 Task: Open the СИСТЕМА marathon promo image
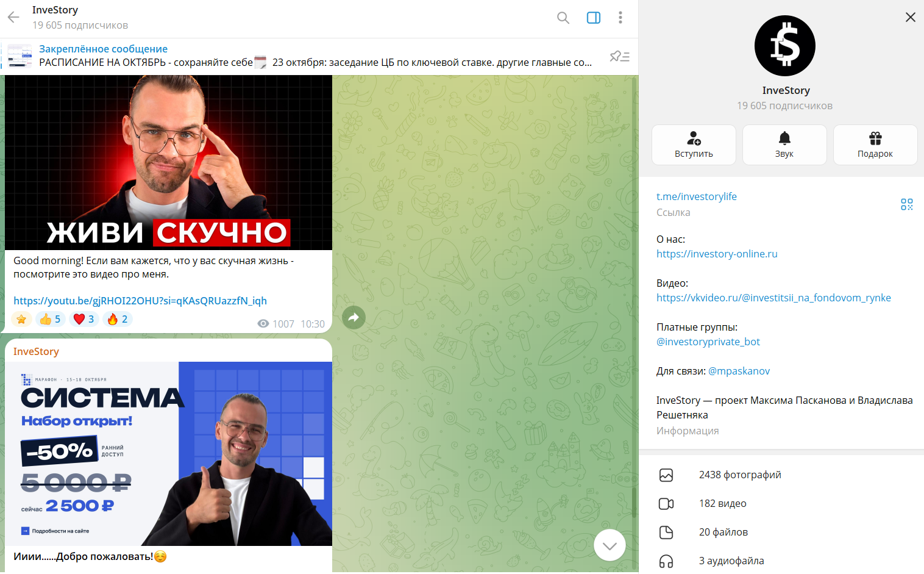pyautogui.click(x=168, y=454)
